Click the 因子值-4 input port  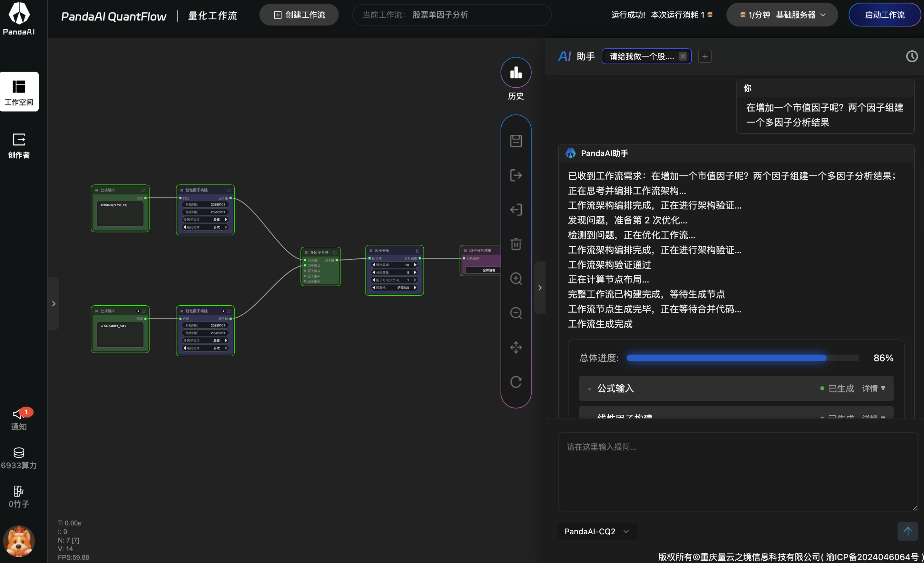(x=305, y=276)
